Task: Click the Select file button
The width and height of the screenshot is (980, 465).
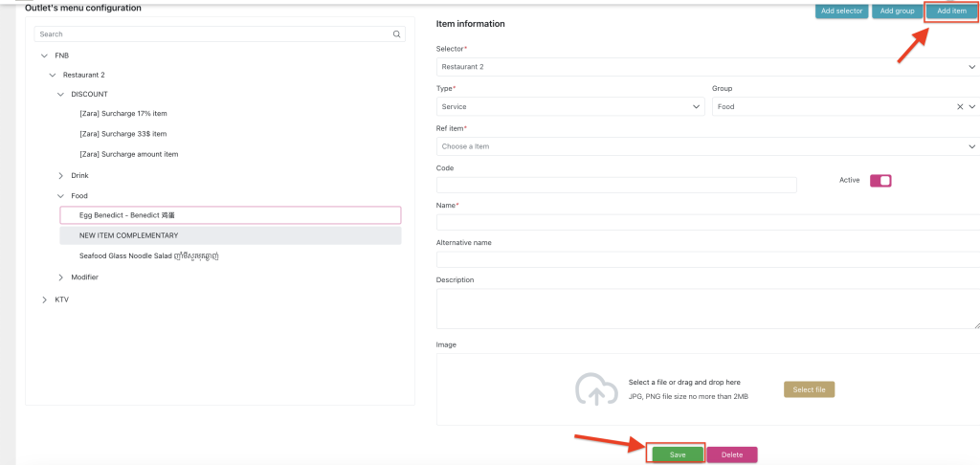Action: click(809, 389)
